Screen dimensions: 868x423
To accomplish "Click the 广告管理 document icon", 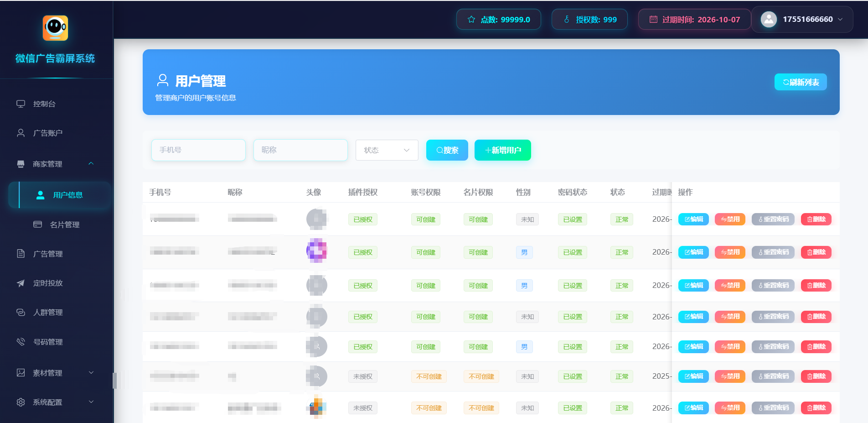I will [21, 254].
